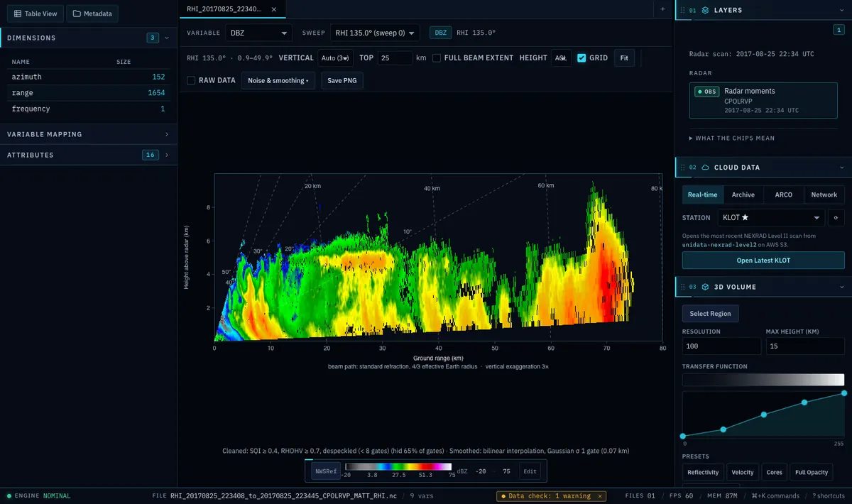Click the DBZ variable chip
Image resolution: width=852 pixels, height=504 pixels.
click(440, 33)
